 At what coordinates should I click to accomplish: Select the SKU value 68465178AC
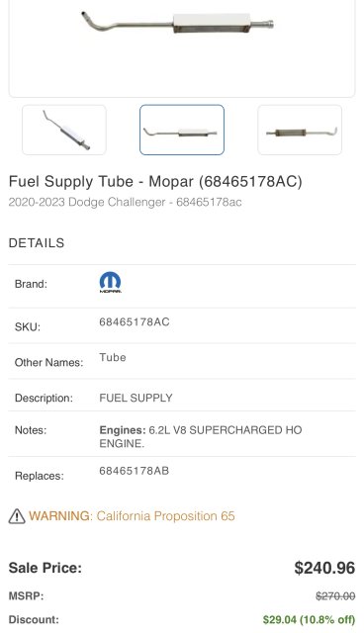tap(135, 322)
